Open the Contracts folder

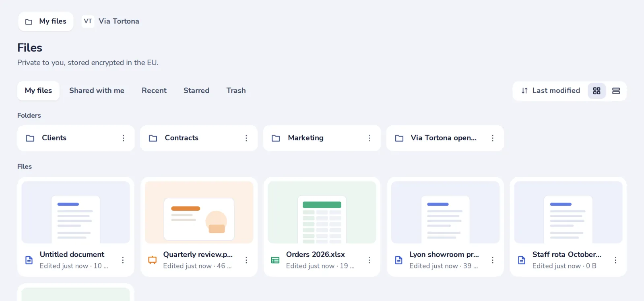[x=199, y=138]
